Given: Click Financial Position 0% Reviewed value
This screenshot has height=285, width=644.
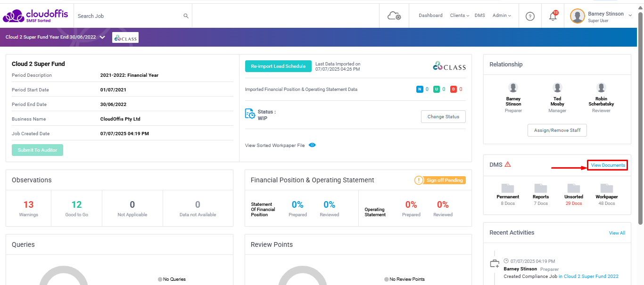Looking at the screenshot, I should click(329, 204).
